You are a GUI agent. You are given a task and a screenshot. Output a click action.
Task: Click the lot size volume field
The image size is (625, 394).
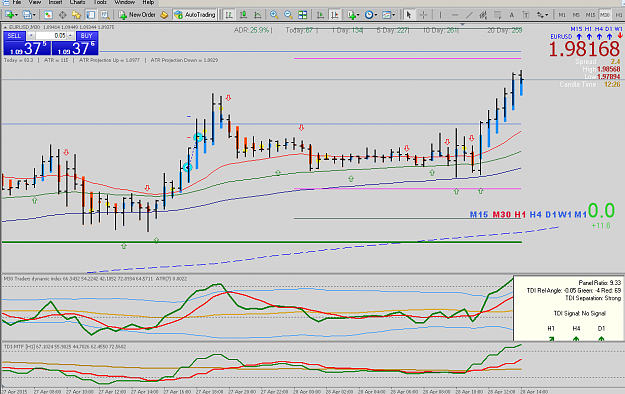click(x=51, y=35)
